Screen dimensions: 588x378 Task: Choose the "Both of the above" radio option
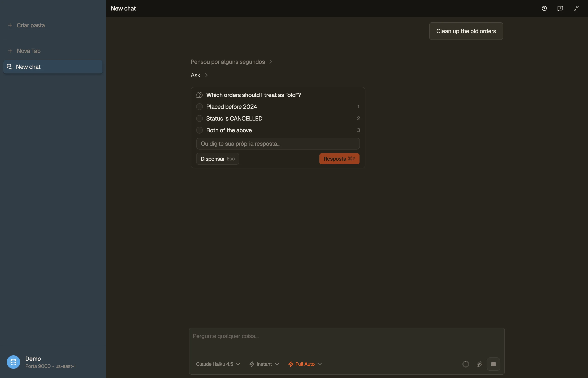click(199, 130)
